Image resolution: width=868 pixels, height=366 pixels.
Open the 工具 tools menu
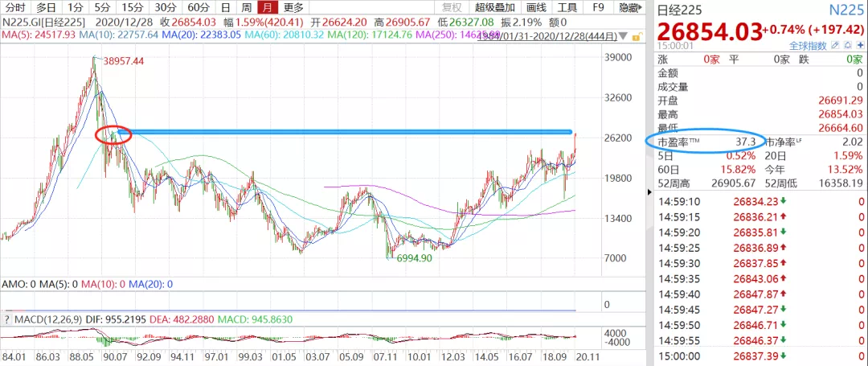567,7
